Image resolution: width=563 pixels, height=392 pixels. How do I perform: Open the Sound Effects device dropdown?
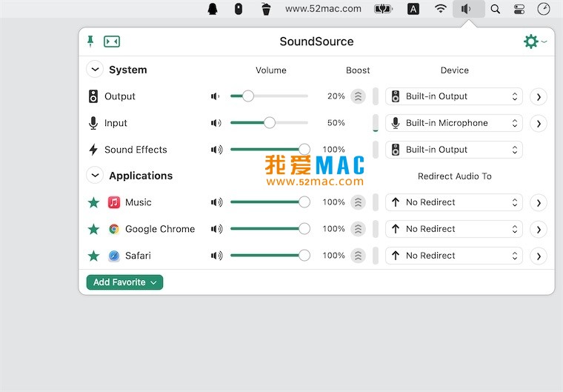coord(454,150)
